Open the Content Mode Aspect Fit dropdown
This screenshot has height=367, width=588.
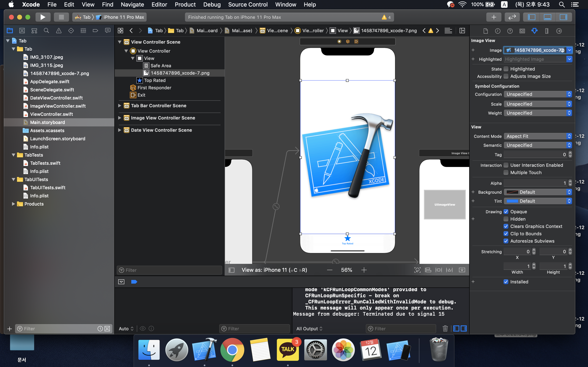tap(537, 136)
